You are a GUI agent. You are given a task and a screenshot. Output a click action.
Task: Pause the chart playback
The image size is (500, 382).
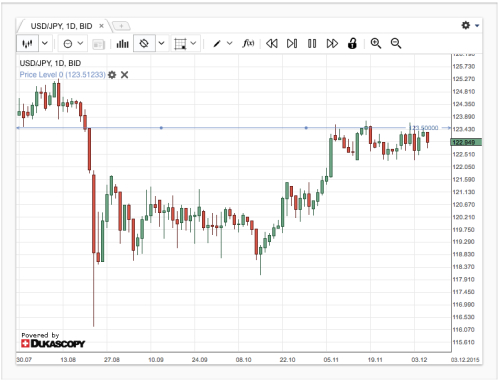pyautogui.click(x=312, y=43)
